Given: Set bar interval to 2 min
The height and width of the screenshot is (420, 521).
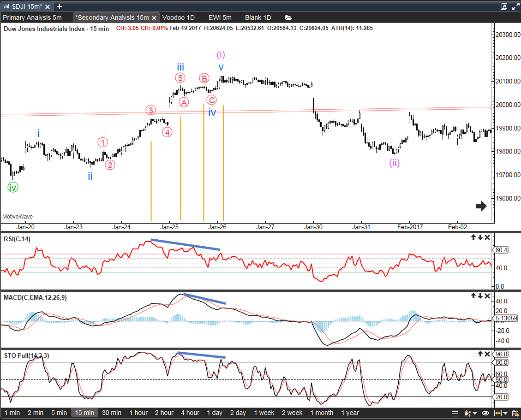Looking at the screenshot, I should [x=36, y=413].
